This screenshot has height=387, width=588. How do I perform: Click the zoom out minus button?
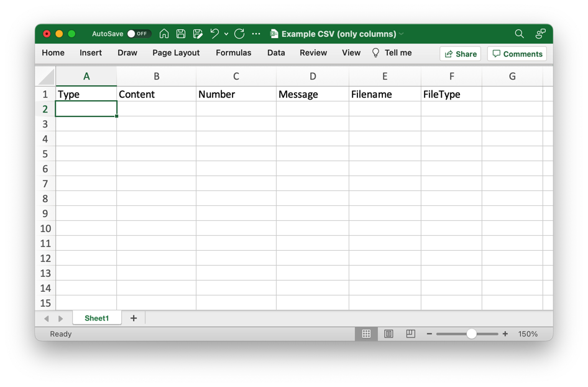[430, 333]
